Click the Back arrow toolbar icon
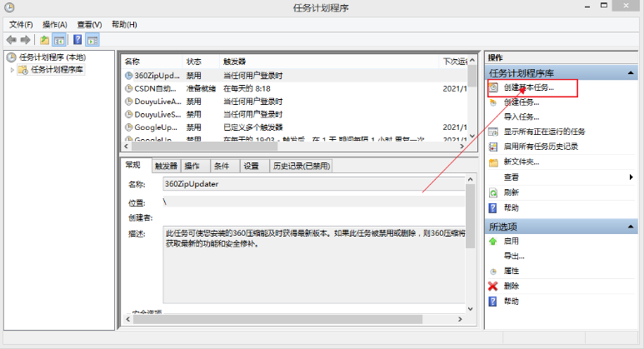Viewport: 644px width, 349px height. (12, 40)
